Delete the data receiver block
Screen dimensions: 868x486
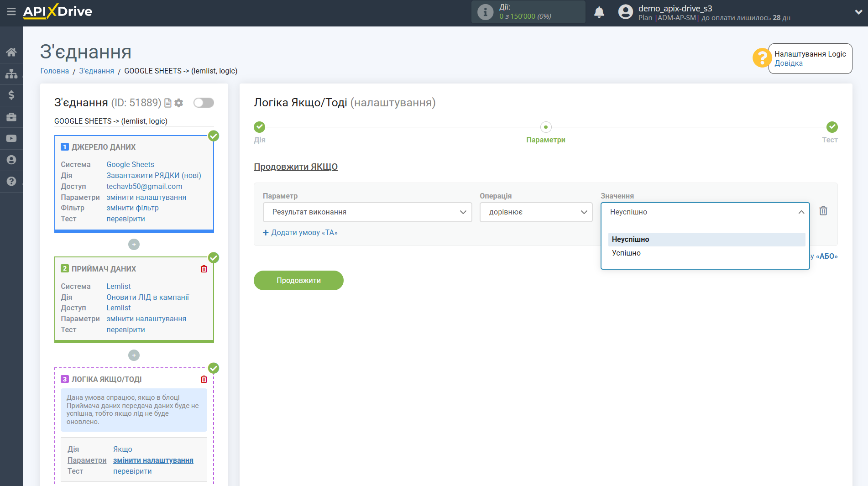204,269
